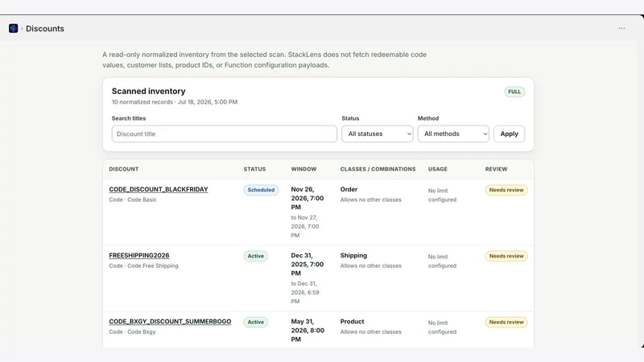Click the Code · Code Free Shipping subtitle
Screen dimensions: 644x362
click(144, 265)
